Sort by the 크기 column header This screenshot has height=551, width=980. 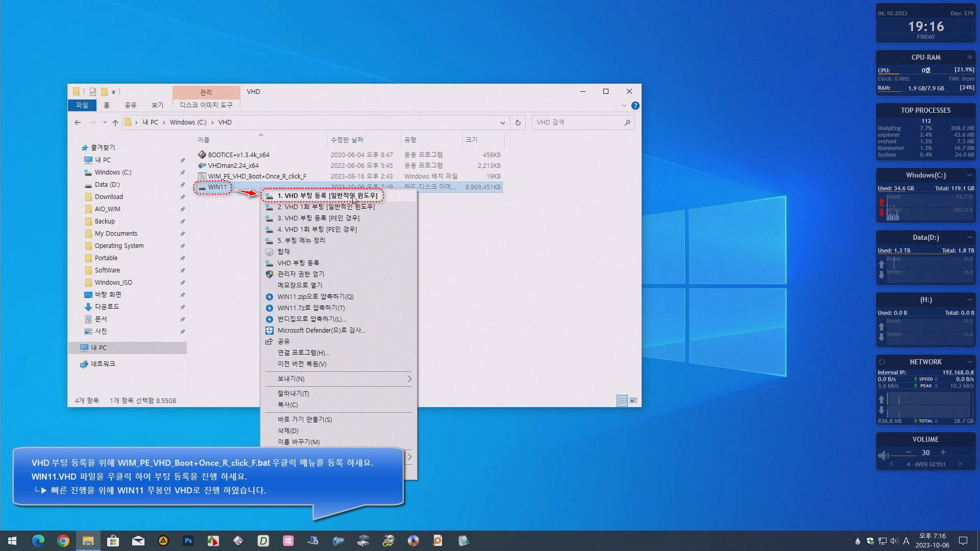coord(483,140)
